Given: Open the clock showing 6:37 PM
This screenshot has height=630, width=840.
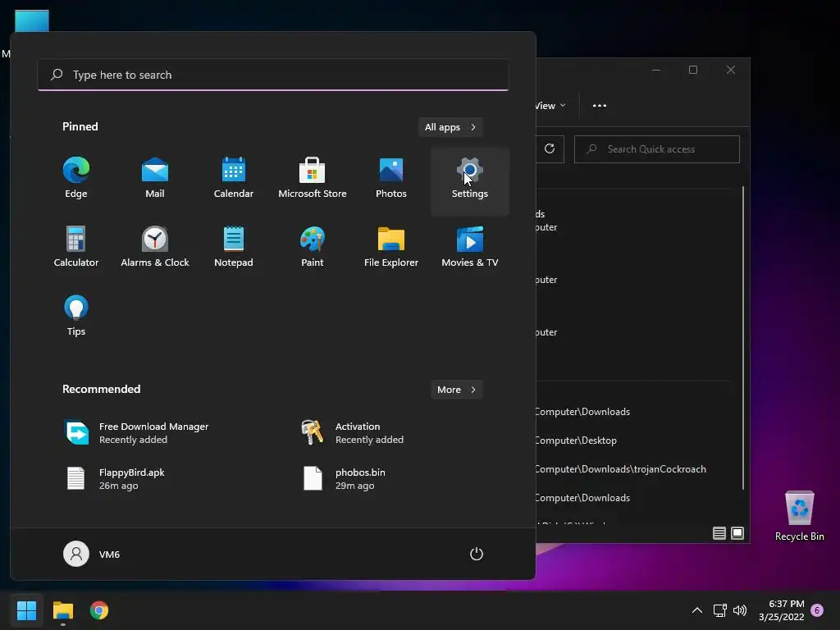Looking at the screenshot, I should point(781,610).
